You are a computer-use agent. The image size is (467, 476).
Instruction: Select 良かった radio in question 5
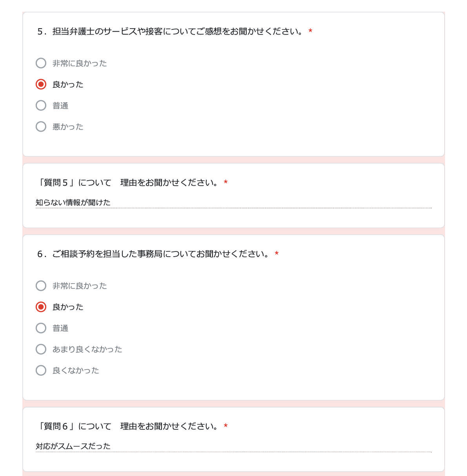coord(41,84)
